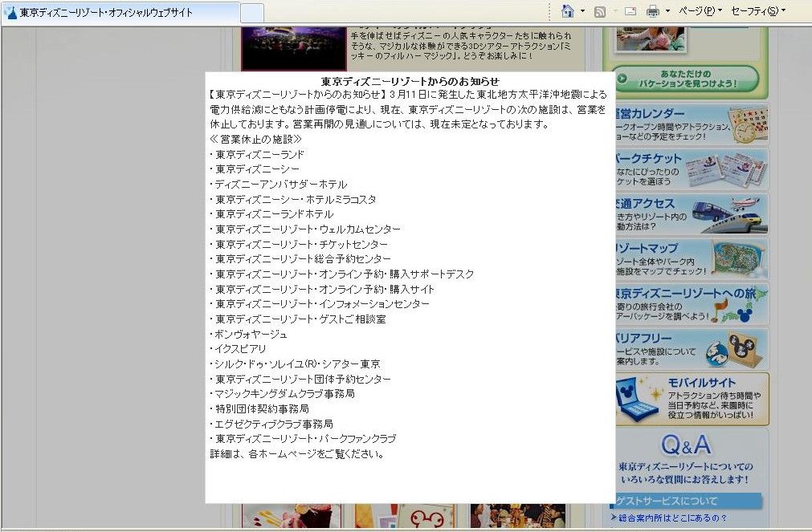This screenshot has width=812, height=532.
Task: Click ・東京ディズニーランド list entry
Action: 257,154
